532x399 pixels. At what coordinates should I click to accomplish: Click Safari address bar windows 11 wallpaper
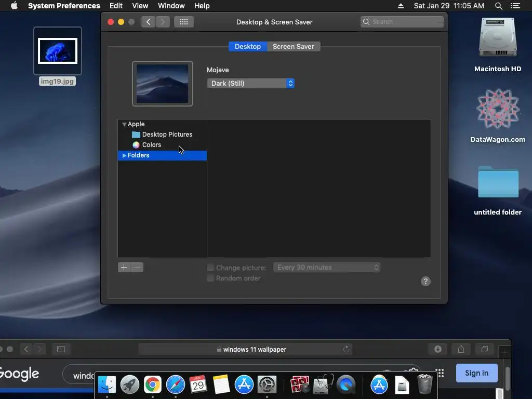[245, 349]
